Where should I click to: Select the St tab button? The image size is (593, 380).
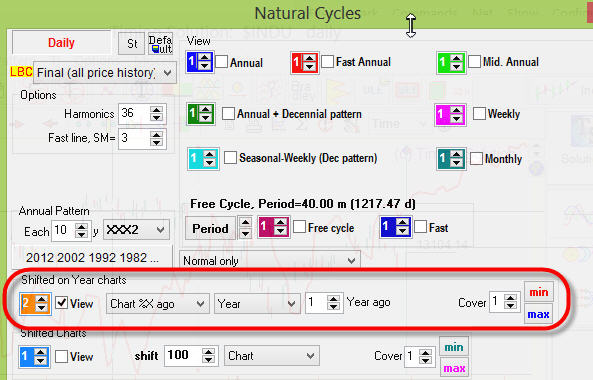pos(132,44)
